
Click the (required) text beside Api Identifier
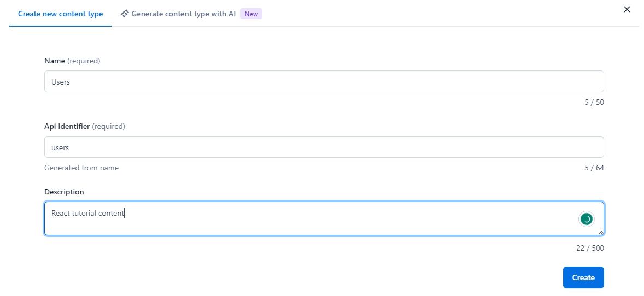click(109, 126)
